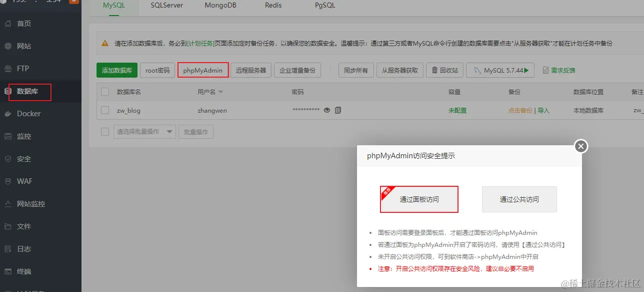Click 点击备份 for zw_blog
Image resolution: width=644 pixels, height=292 pixels.
520,110
